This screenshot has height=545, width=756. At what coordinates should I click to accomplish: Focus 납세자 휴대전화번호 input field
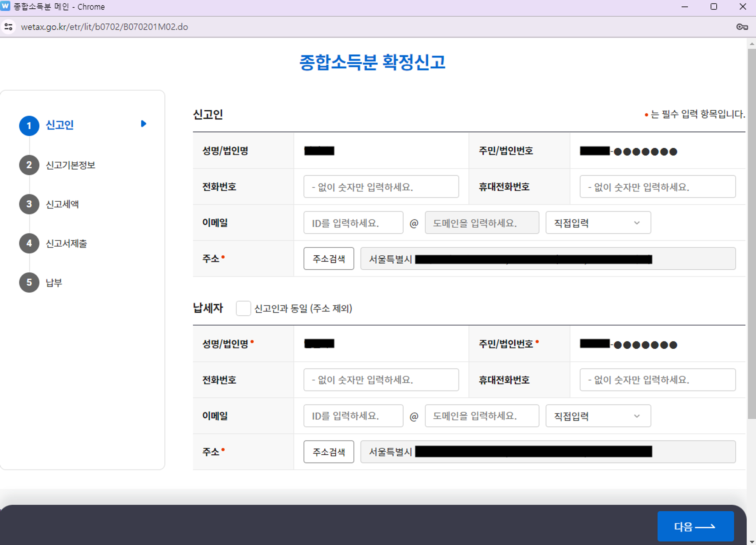[658, 380]
